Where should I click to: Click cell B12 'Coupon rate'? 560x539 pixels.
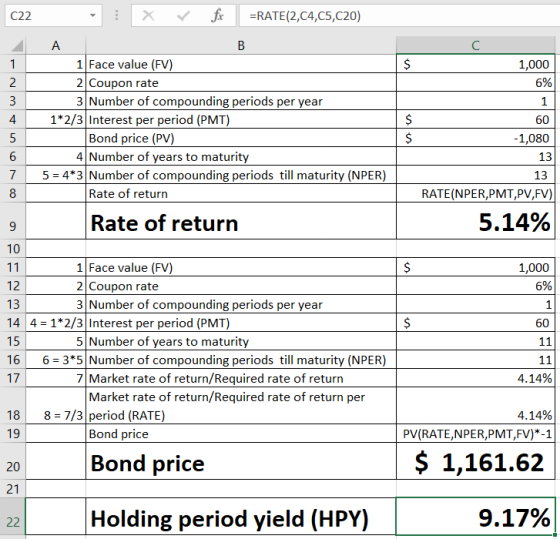pyautogui.click(x=241, y=286)
